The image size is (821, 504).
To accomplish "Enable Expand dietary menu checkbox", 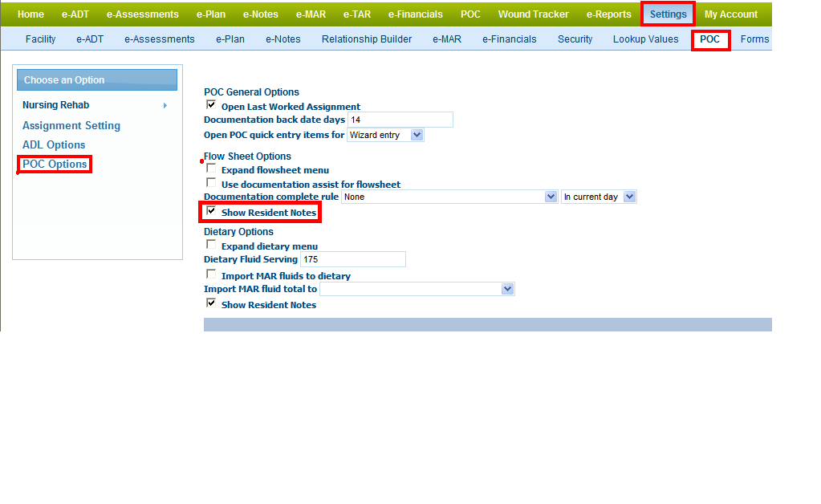I will tap(211, 245).
